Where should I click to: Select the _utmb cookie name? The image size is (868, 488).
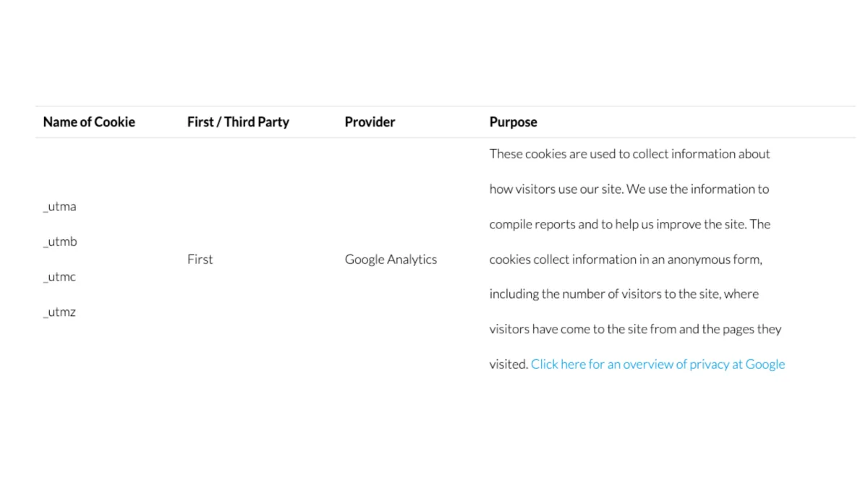tap(60, 242)
